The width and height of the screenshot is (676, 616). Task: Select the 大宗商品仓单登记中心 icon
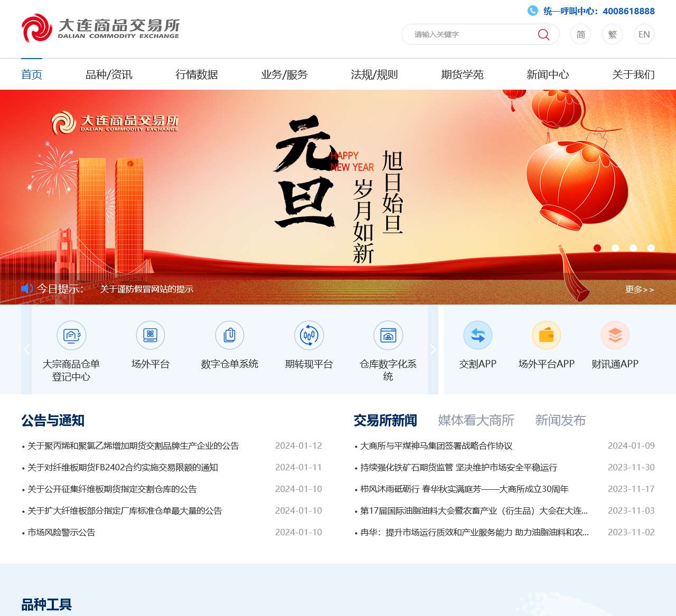71,335
